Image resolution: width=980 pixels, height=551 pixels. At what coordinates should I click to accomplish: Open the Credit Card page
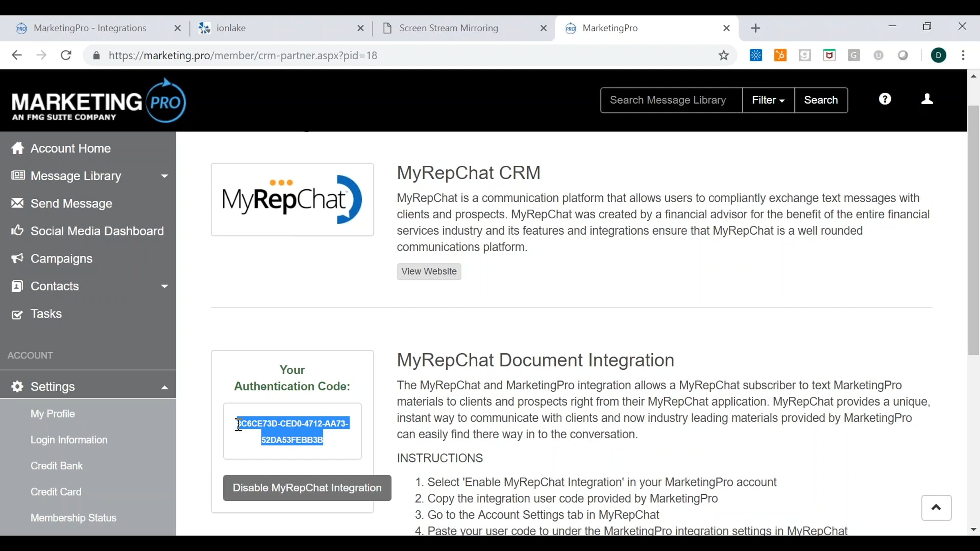(56, 492)
